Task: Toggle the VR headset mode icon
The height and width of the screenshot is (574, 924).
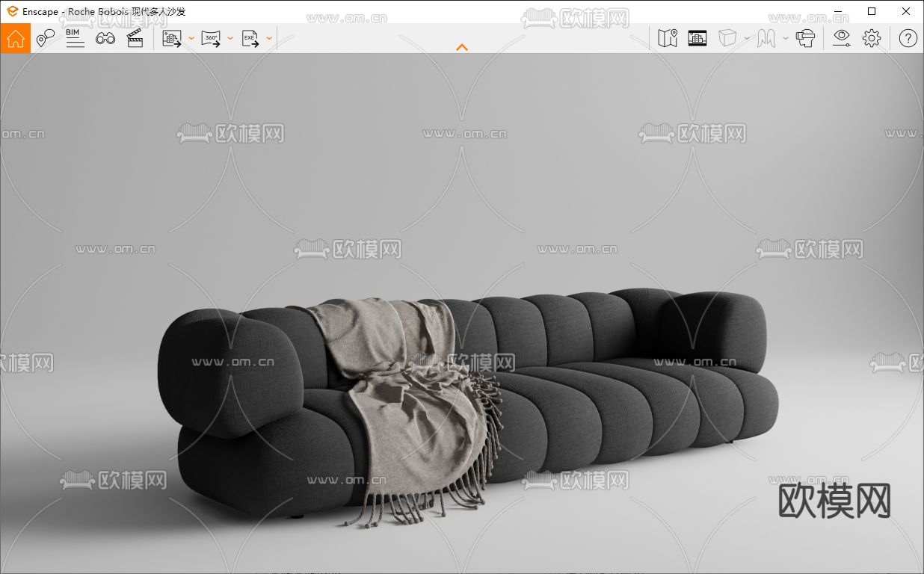Action: tap(806, 38)
